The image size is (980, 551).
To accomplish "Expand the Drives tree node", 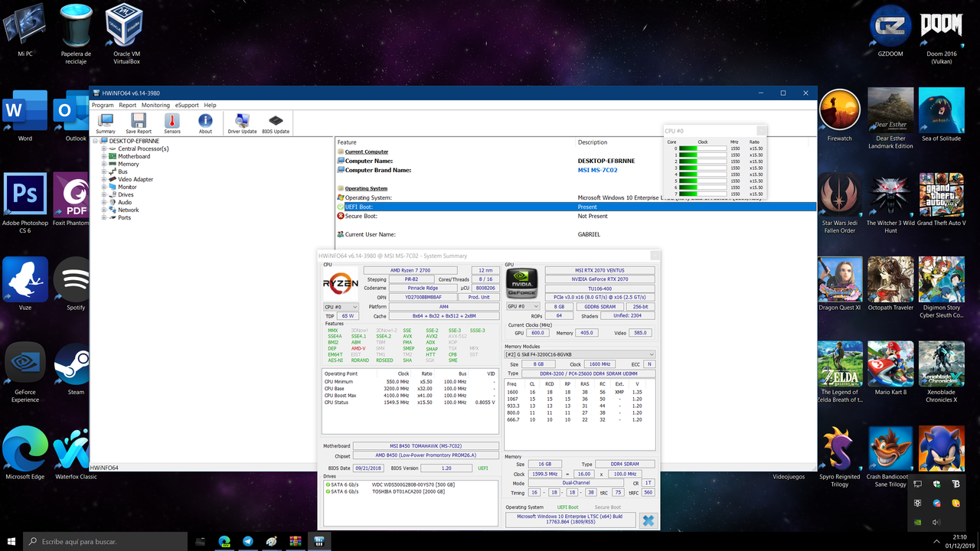I will pos(104,194).
